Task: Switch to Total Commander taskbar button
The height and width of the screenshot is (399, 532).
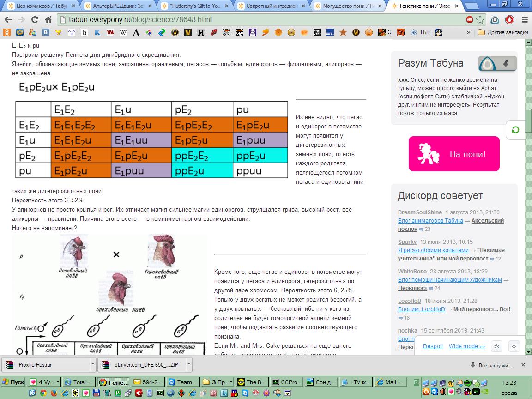Action: (x=79, y=382)
